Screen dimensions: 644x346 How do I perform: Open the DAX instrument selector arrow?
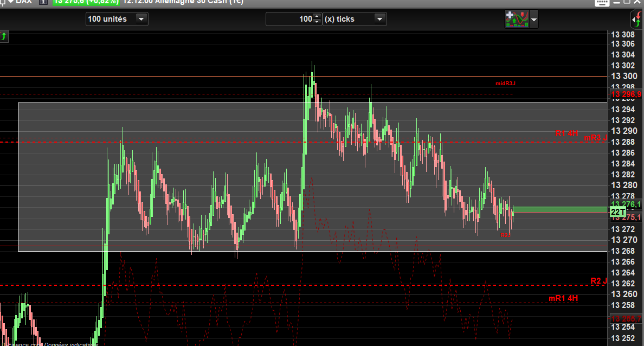[11, 2]
